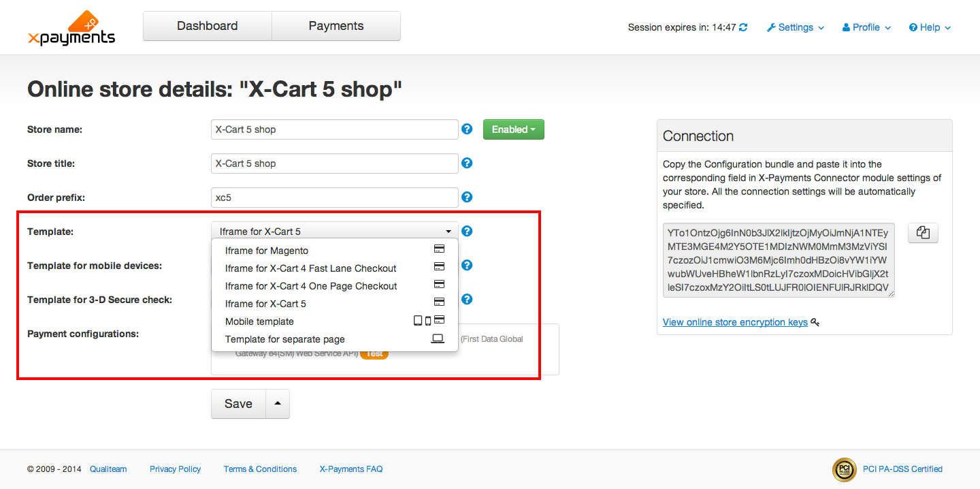
Task: Open help for Order prefix field
Action: (x=467, y=197)
